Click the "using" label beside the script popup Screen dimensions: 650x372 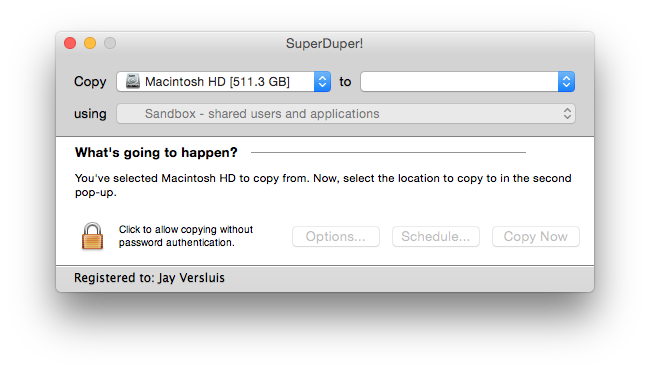90,114
